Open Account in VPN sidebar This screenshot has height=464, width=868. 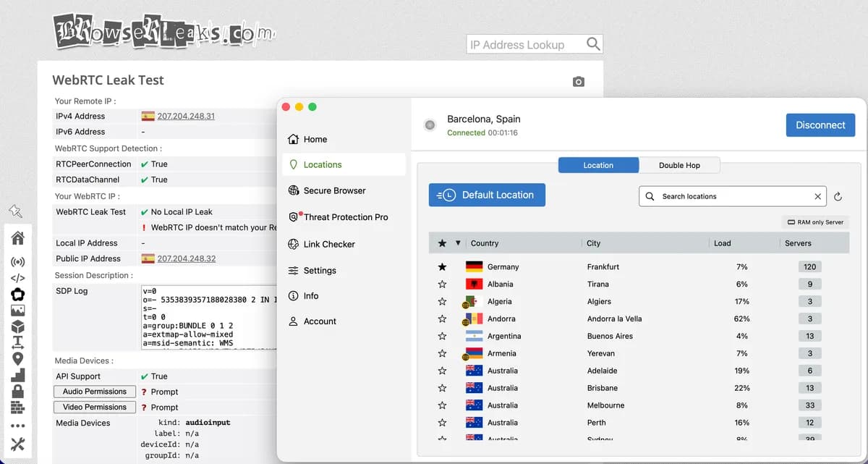pyautogui.click(x=344, y=321)
